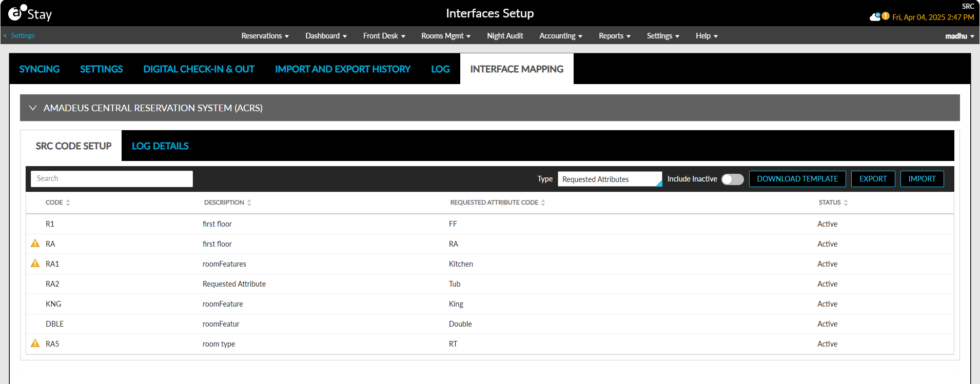
Task: Click the 'Tub' attribute code cell
Action: click(x=455, y=284)
